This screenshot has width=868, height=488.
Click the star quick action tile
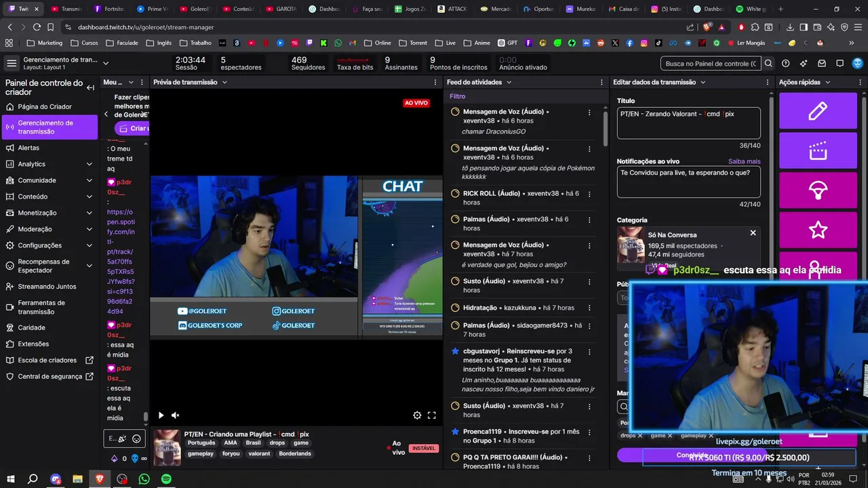tap(818, 230)
